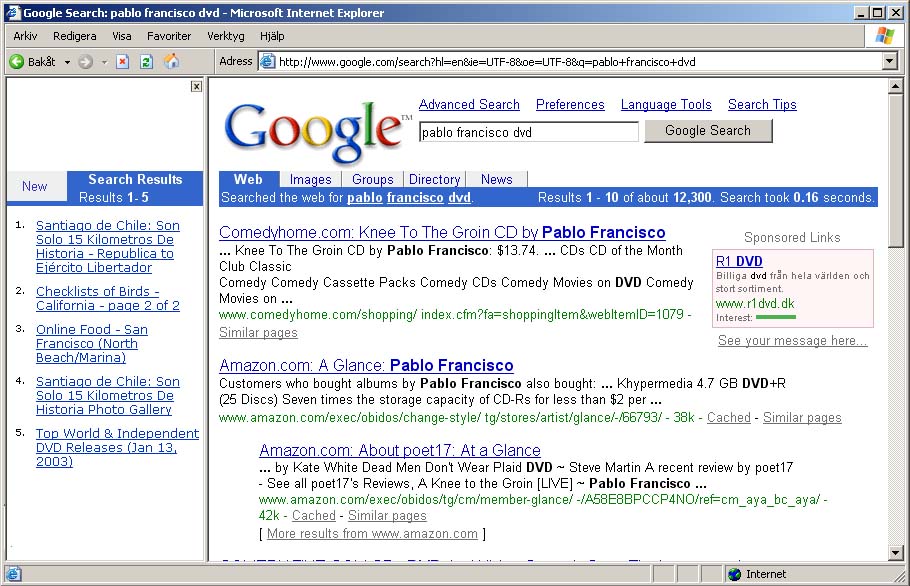Click into the Google search text field

(529, 132)
